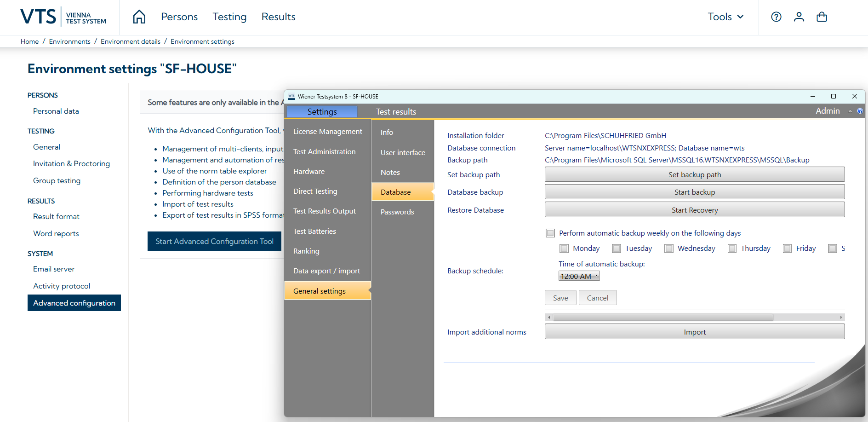Open the Database submenu item

403,192
